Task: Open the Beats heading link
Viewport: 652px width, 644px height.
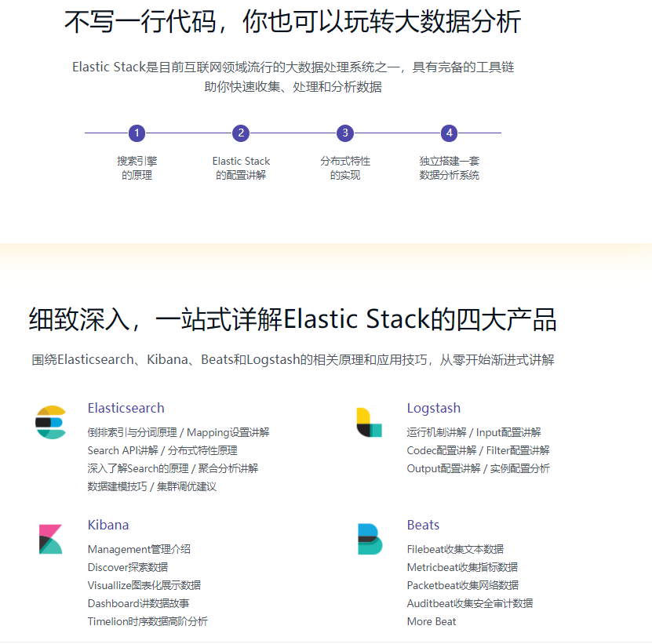Action: pos(423,525)
